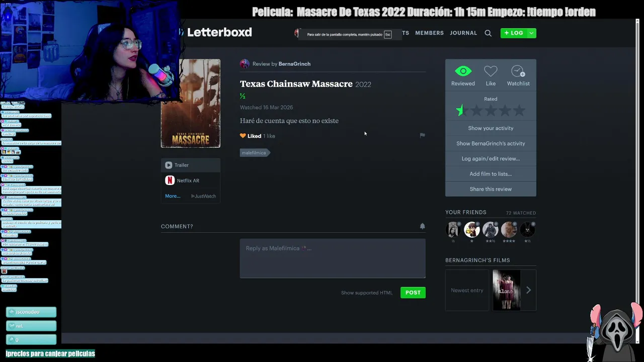This screenshot has height=362, width=644.
Task: Open BERNAGRINCH'S FILMS heading
Action: pyautogui.click(x=477, y=260)
